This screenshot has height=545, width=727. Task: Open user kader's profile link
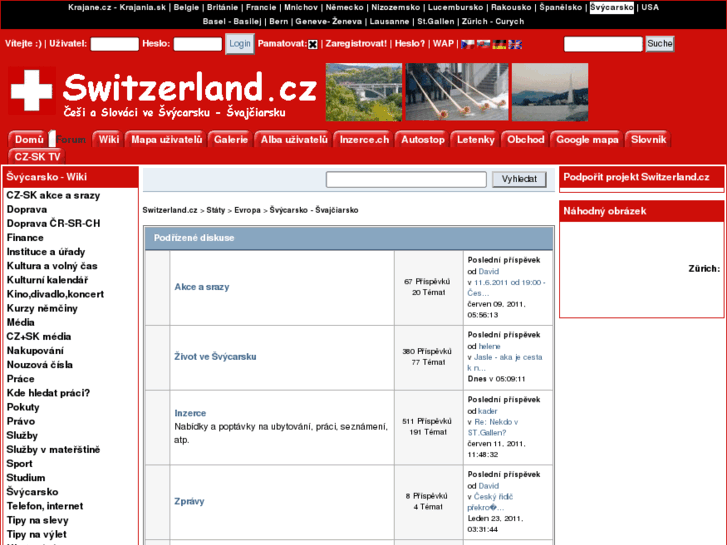coord(487,411)
